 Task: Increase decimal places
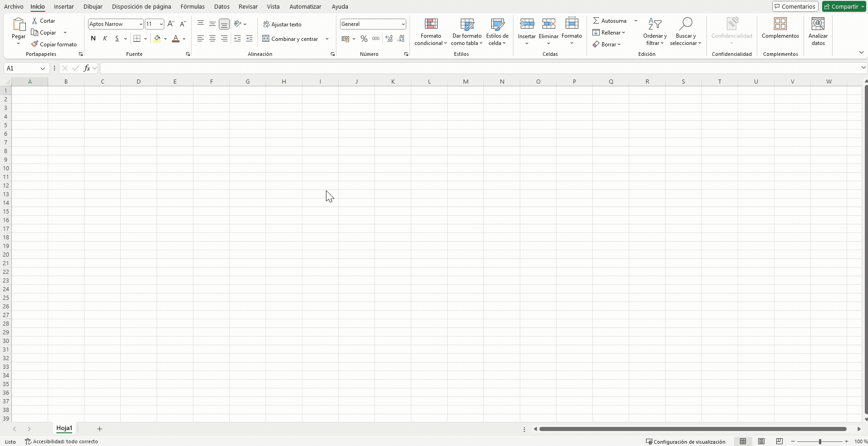click(389, 39)
